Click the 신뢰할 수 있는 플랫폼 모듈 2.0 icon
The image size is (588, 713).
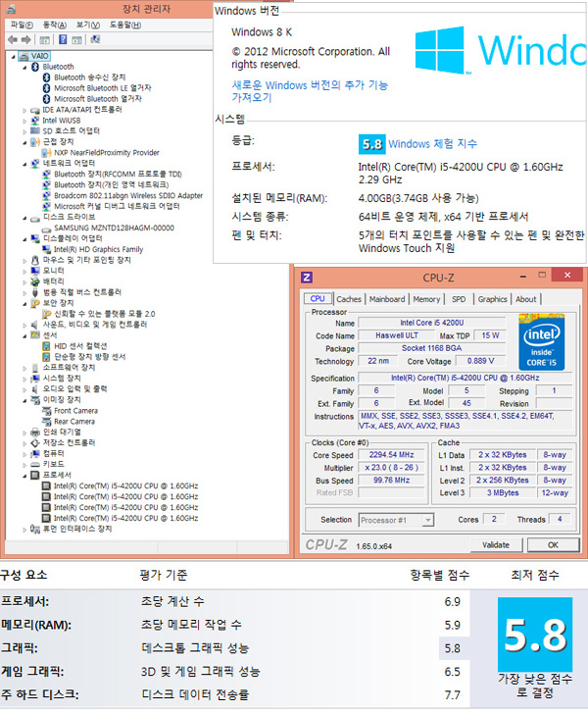[x=46, y=314]
